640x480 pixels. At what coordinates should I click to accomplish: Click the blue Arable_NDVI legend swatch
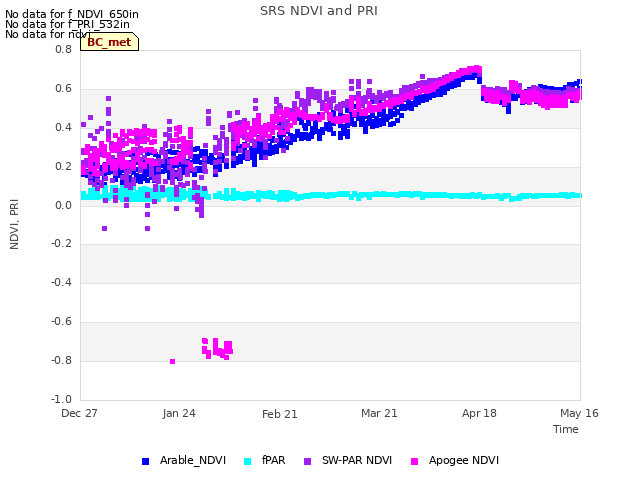[145, 461]
